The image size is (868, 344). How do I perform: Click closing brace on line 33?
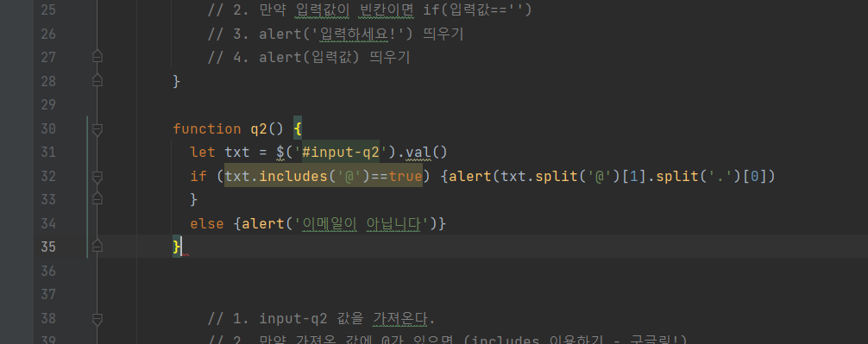tap(194, 199)
